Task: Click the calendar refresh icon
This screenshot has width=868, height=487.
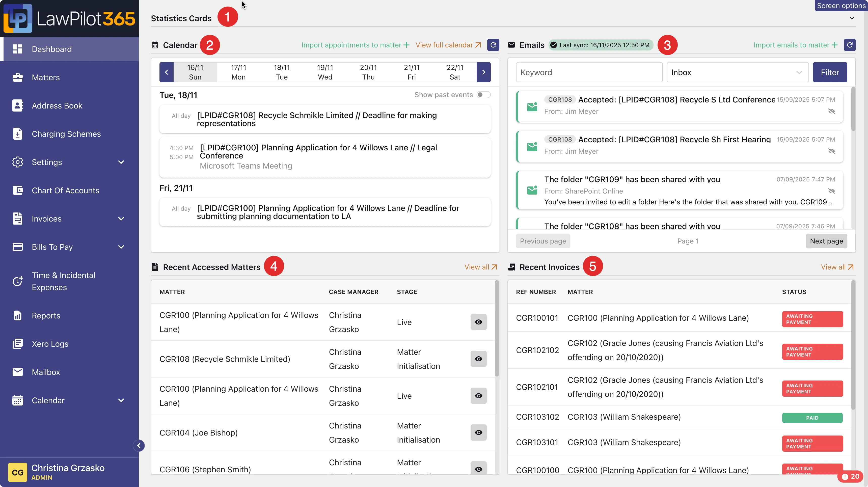Action: click(493, 45)
